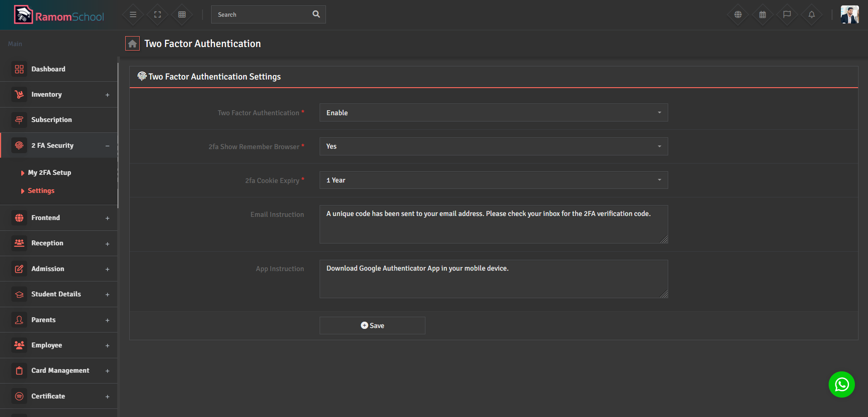Open the WhatsApp chat bubble
The height and width of the screenshot is (417, 868).
point(841,384)
